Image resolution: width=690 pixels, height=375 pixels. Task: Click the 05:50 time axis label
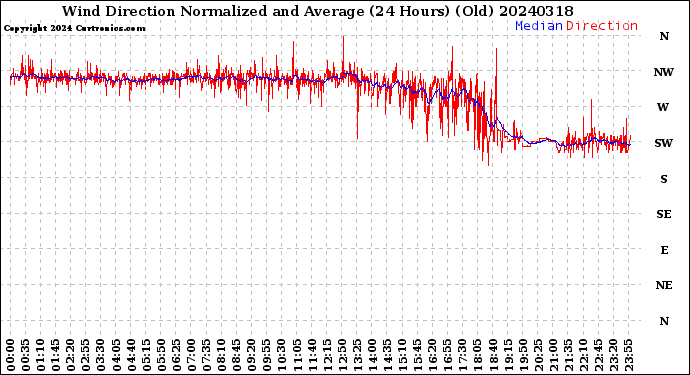[161, 355]
